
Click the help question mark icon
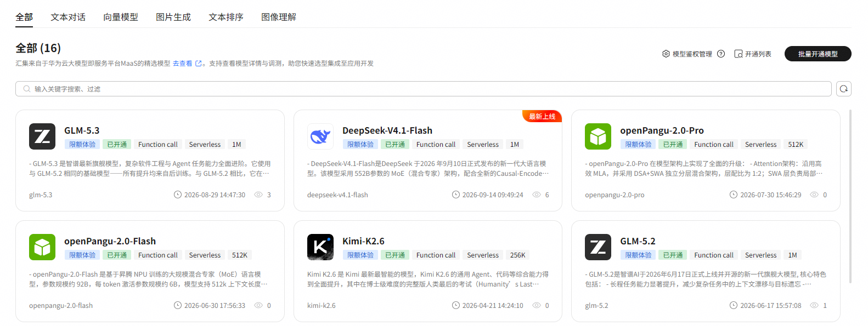click(x=721, y=54)
